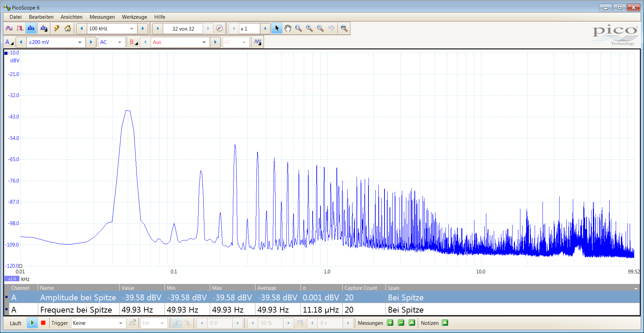Stop capturing with red square

pyautogui.click(x=43, y=323)
